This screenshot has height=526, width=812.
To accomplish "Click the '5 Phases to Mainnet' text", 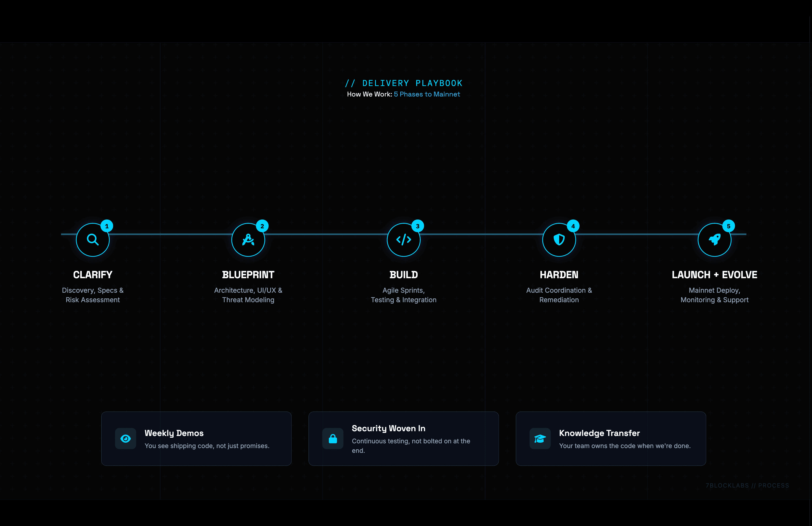I will (x=427, y=94).
